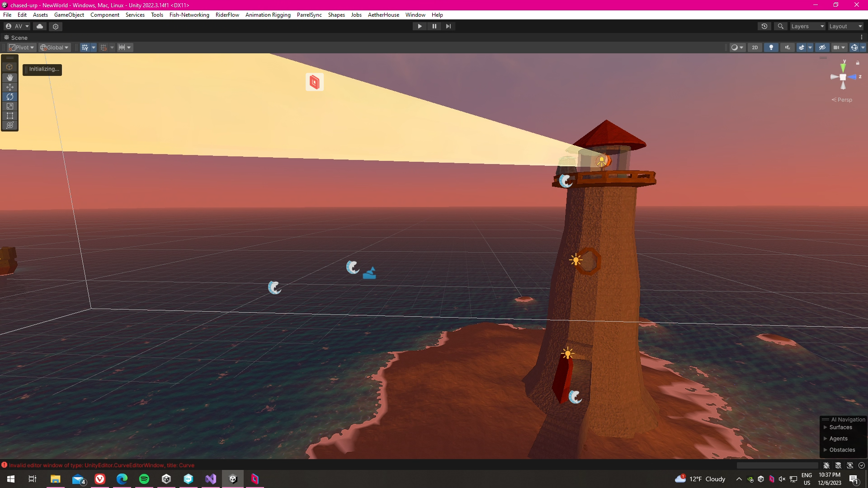This screenshot has height=488, width=868.
Task: Open the Layout dropdown
Action: [845, 26]
